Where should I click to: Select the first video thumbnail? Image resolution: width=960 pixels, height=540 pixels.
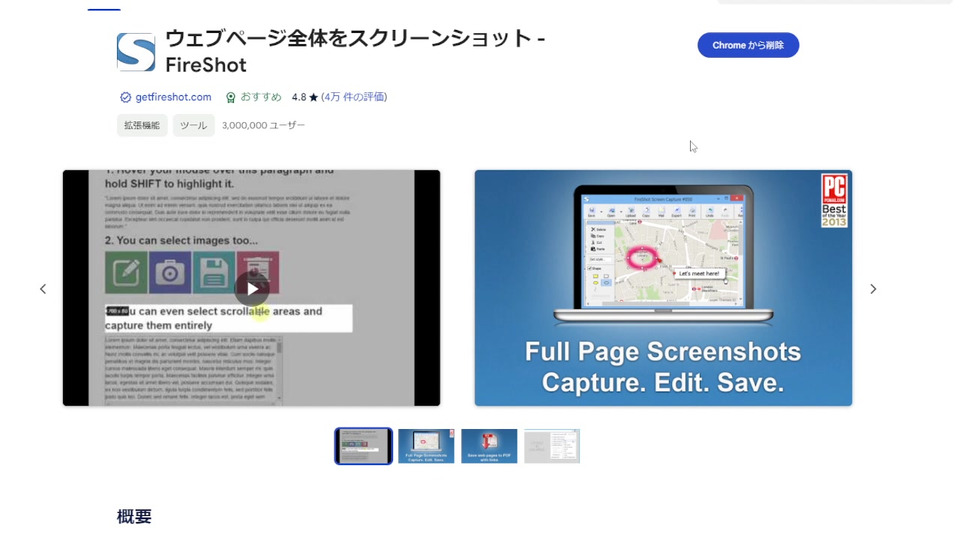click(364, 446)
